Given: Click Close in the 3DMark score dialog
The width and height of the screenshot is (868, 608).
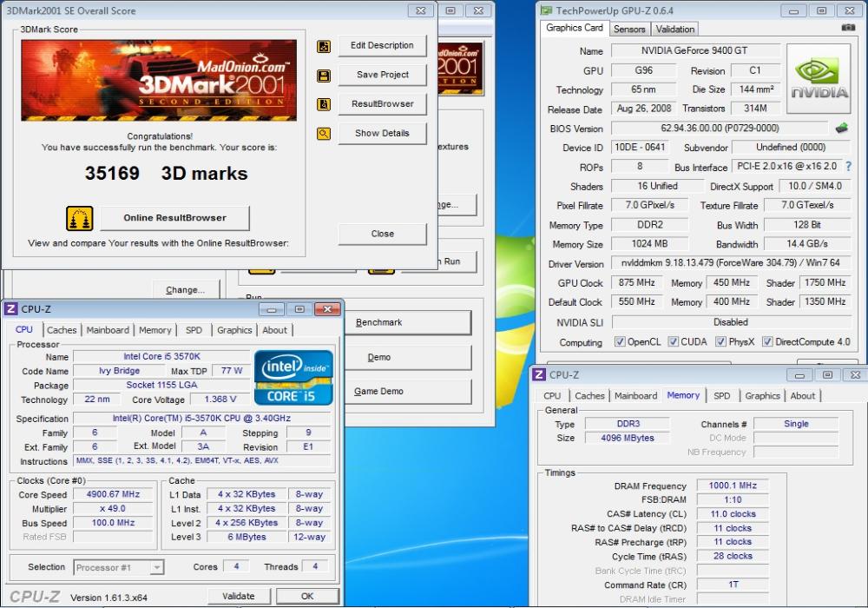Looking at the screenshot, I should (x=382, y=234).
